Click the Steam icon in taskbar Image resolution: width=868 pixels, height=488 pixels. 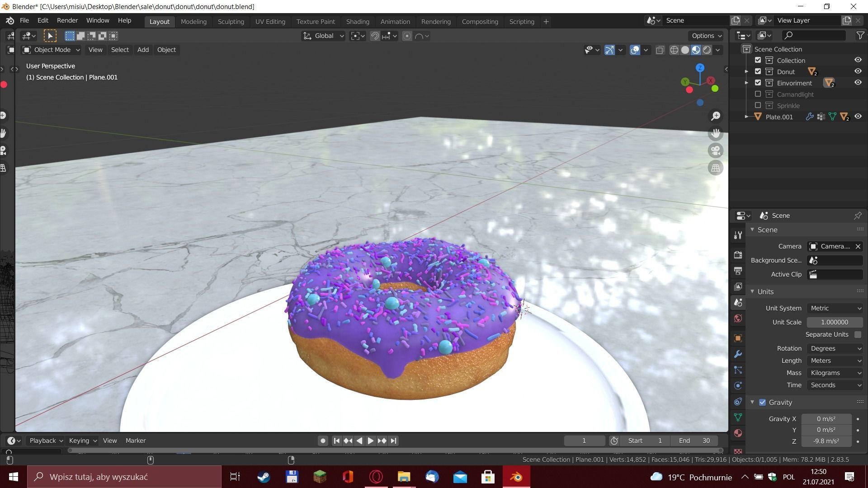click(264, 477)
